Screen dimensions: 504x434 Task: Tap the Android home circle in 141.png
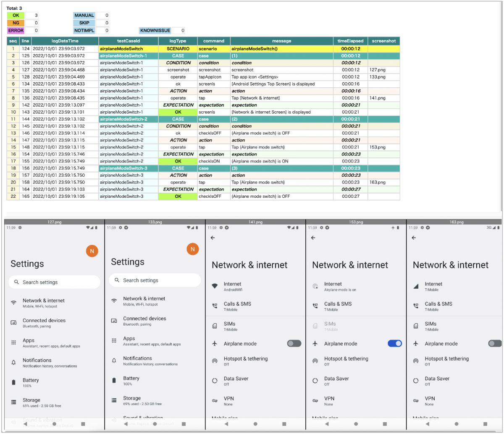point(256,424)
